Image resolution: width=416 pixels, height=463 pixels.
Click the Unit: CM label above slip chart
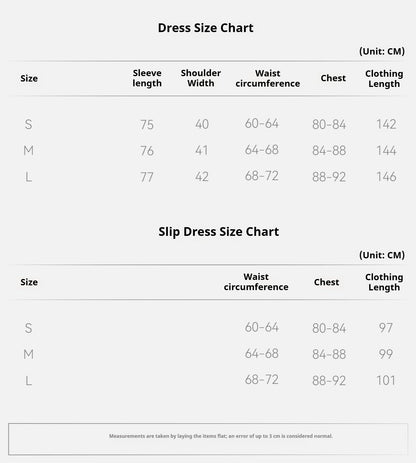382,255
